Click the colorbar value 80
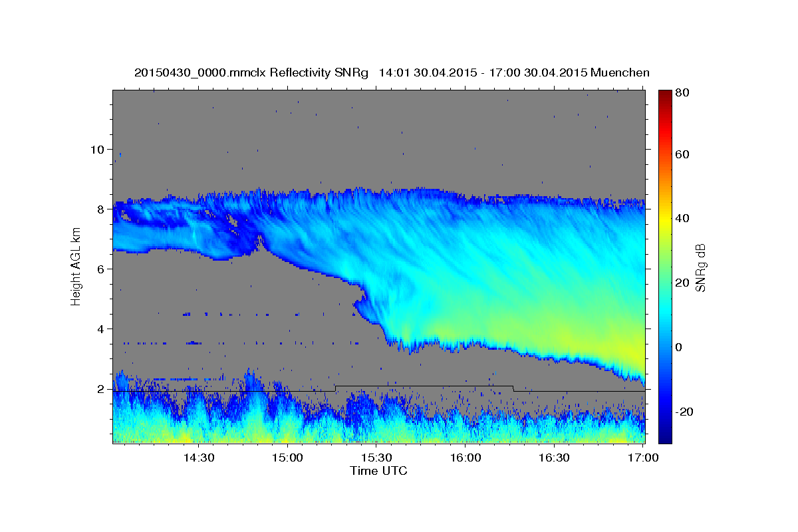Screen dimensions: 798x532 point(682,93)
